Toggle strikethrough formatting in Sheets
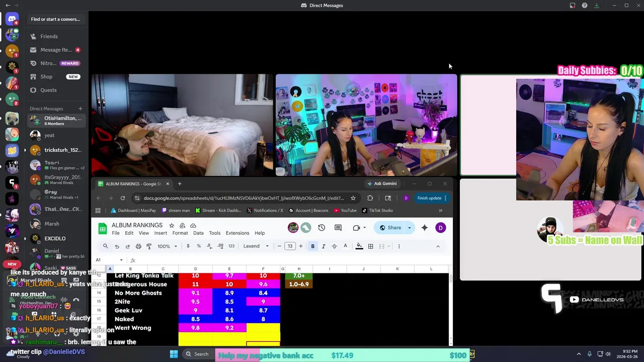This screenshot has width=644, height=362. (334, 246)
